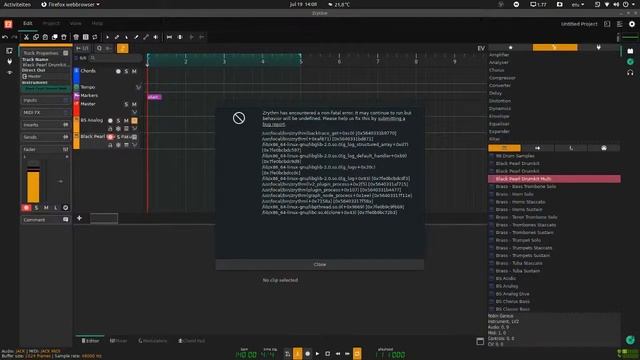Select the pencil edit tool

117,37
